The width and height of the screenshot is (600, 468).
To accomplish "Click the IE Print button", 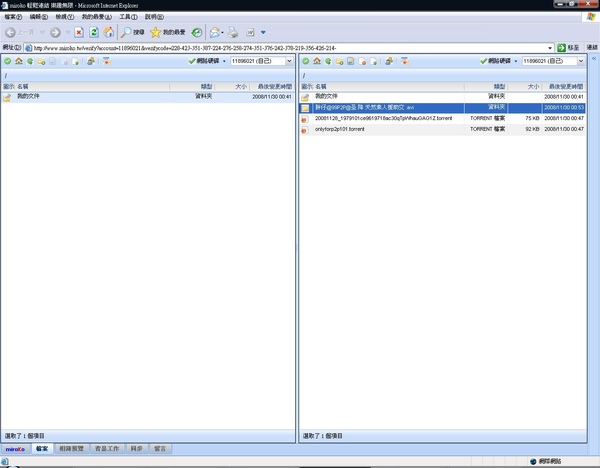I will [x=233, y=33].
